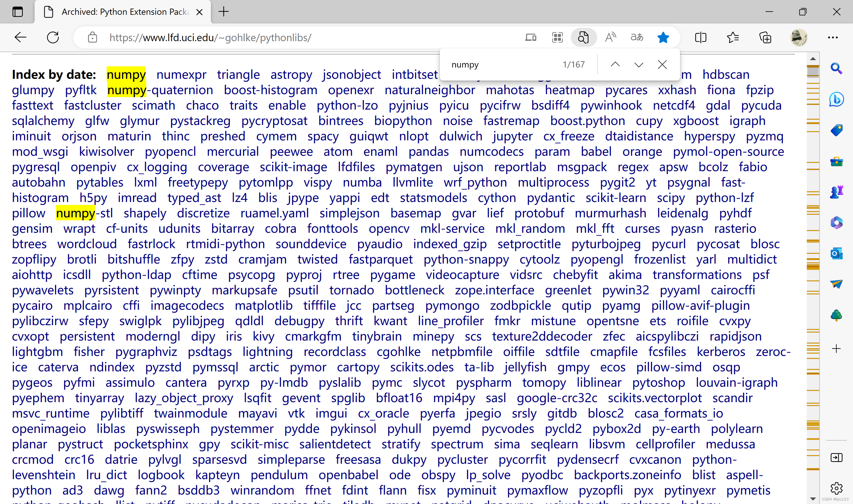Open the Translate page tool
This screenshot has width=853, height=504.
636,37
